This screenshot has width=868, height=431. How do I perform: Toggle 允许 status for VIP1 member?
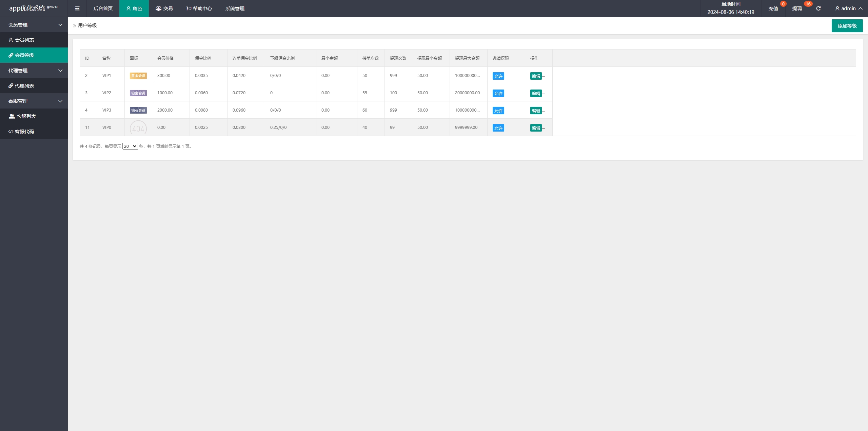point(498,76)
